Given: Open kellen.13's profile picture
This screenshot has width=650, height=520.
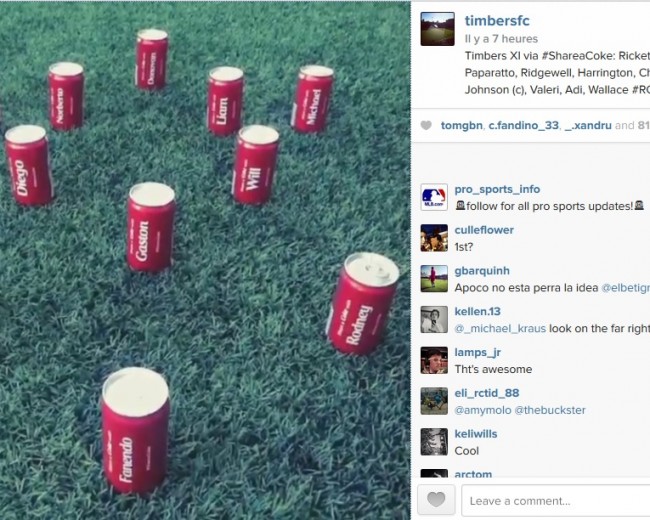Looking at the screenshot, I should click(434, 319).
